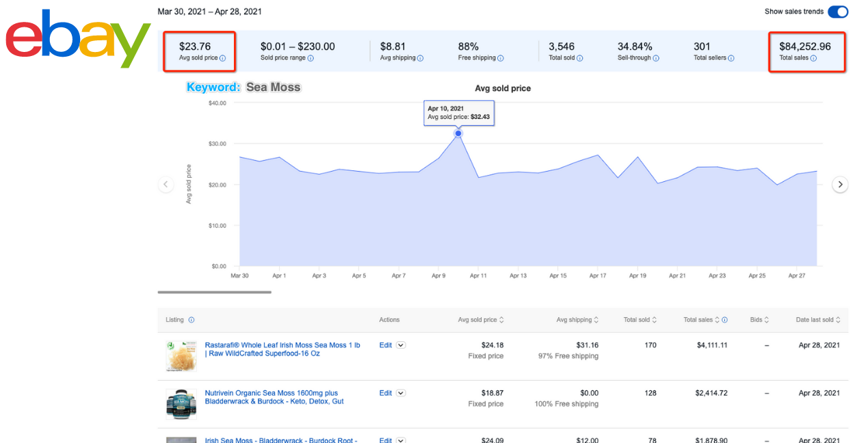Click the Total sellers info icon
The image size is (868, 443).
click(x=732, y=58)
